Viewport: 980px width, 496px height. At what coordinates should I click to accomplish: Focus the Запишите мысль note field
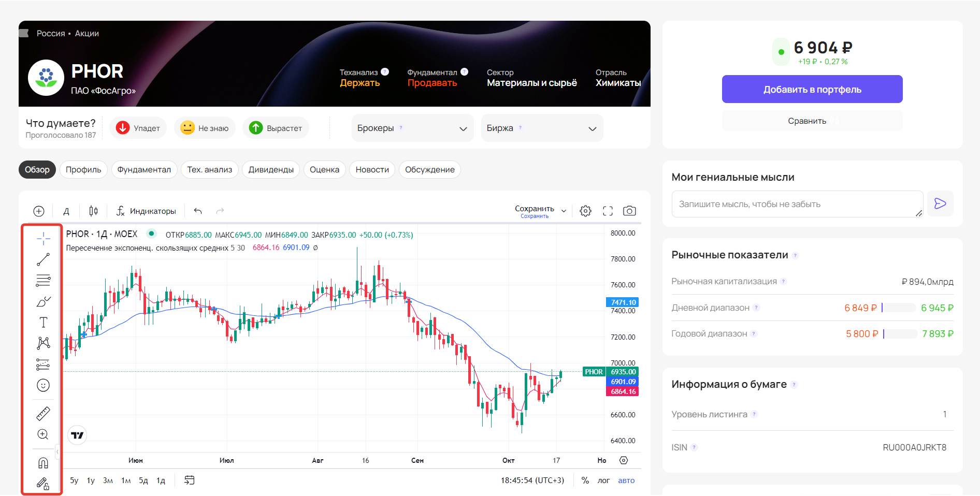(797, 204)
